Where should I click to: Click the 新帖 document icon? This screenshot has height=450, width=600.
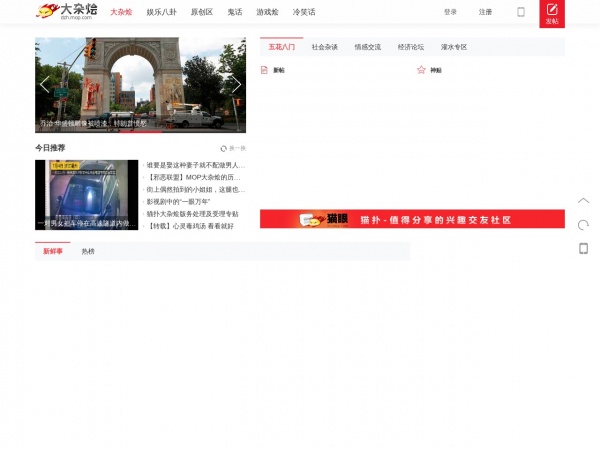click(x=264, y=70)
